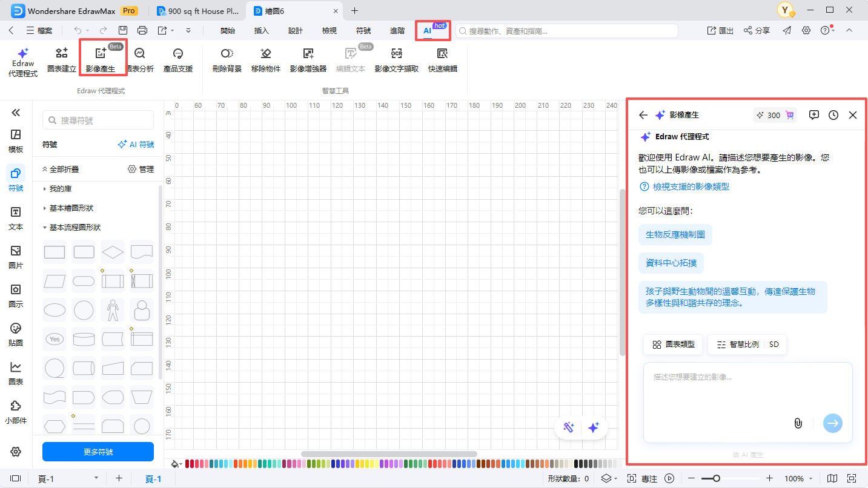
Task: Open the 移除物件 (remove object) tool
Action: point(265,59)
